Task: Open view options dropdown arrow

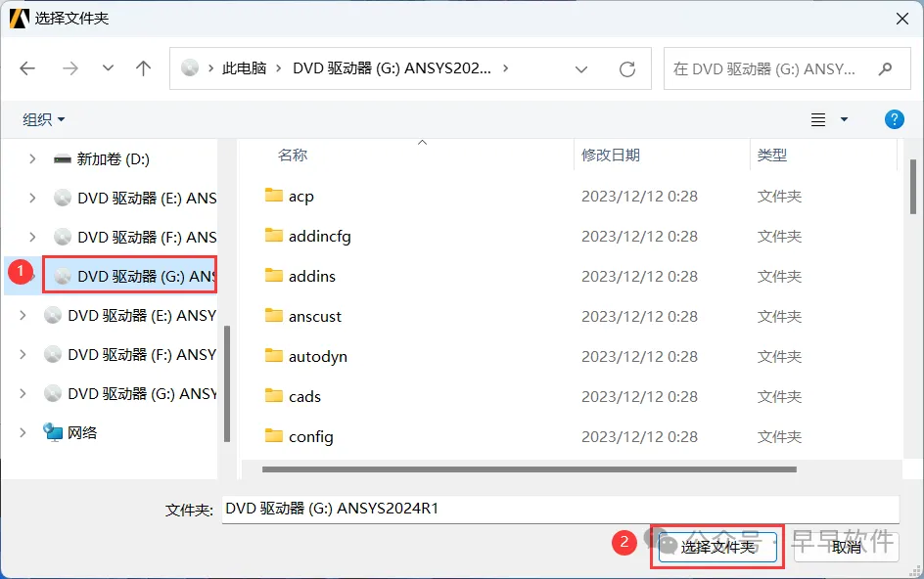Action: pyautogui.click(x=844, y=119)
